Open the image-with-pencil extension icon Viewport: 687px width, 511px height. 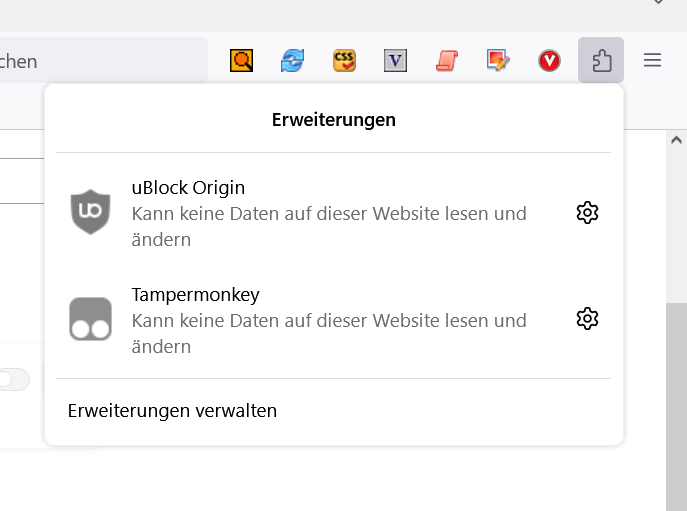tap(498, 61)
